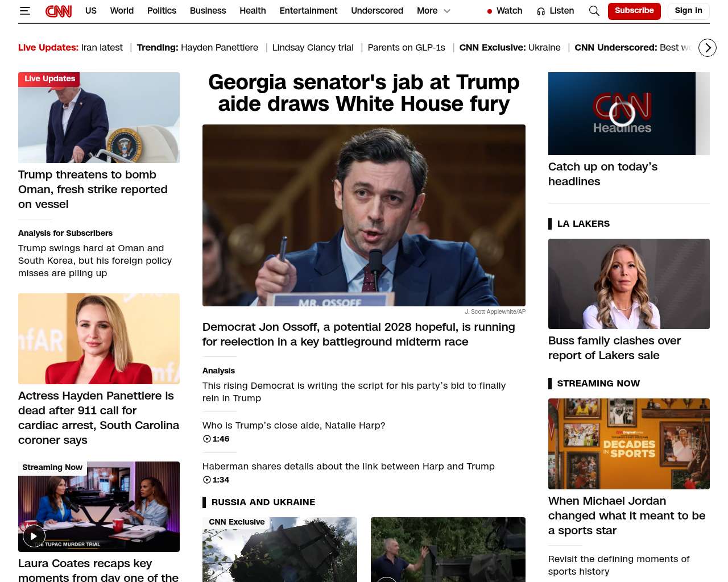Open Laura Coates recaps key moments story
Screen dimensions: 728x582
click(x=98, y=569)
